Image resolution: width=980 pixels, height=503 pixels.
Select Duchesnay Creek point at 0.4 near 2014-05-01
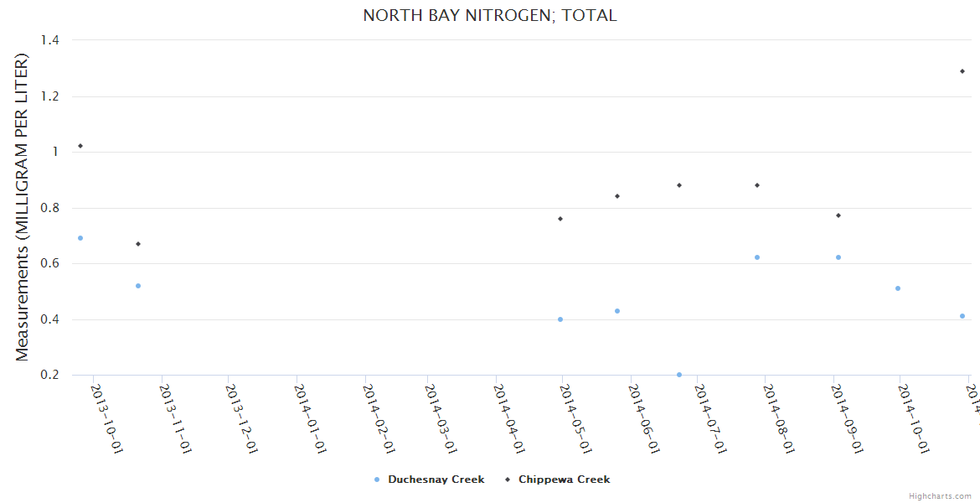tap(560, 319)
